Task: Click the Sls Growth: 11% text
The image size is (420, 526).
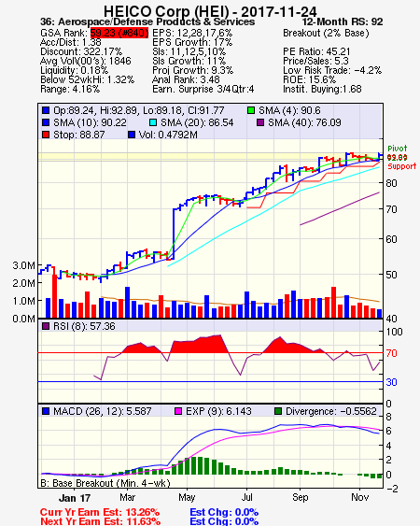Action: click(x=189, y=61)
